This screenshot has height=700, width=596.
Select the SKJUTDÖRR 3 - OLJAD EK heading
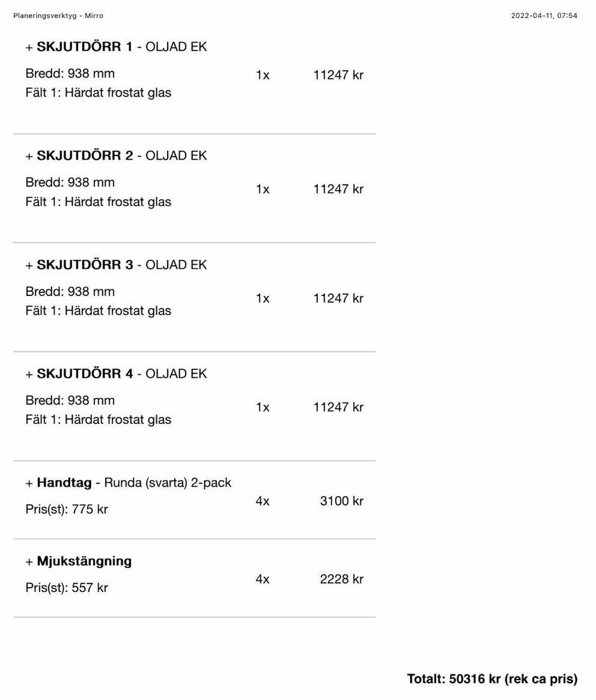(122, 265)
